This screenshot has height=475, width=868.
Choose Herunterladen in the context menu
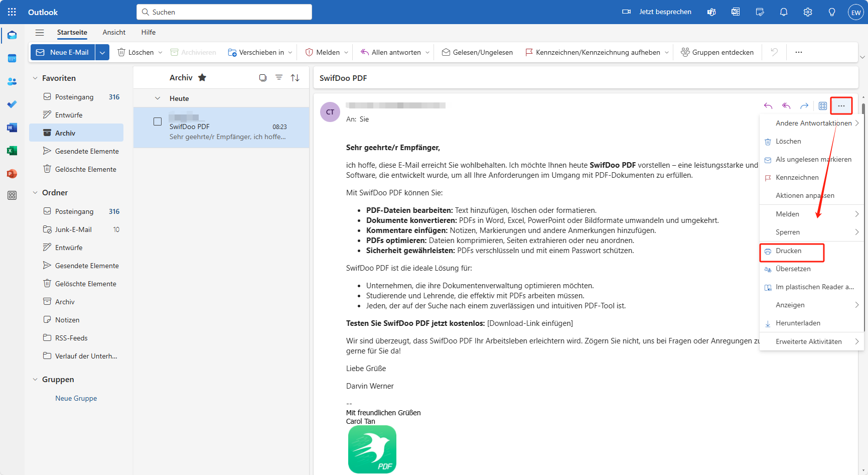click(x=812, y=323)
